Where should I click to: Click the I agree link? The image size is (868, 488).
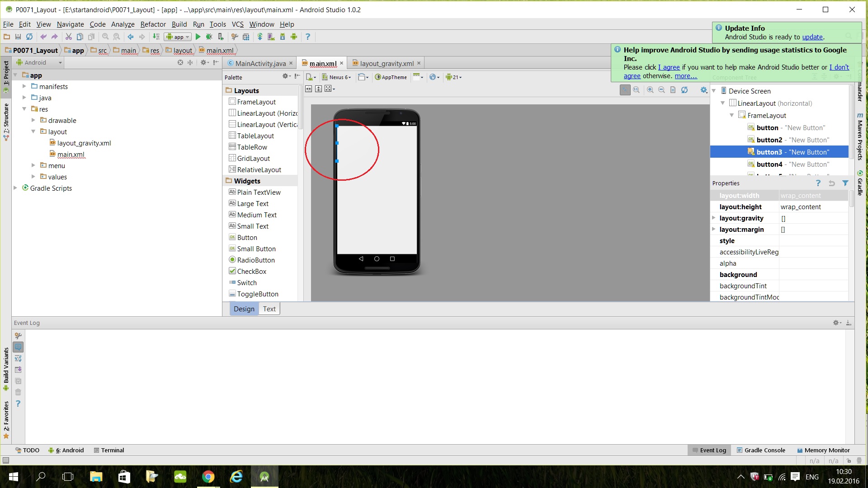point(669,67)
